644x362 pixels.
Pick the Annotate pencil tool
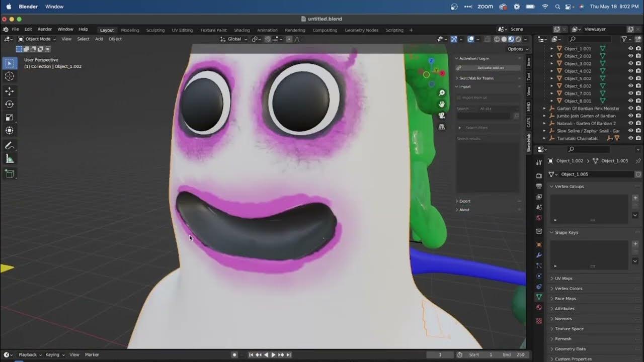point(10,145)
